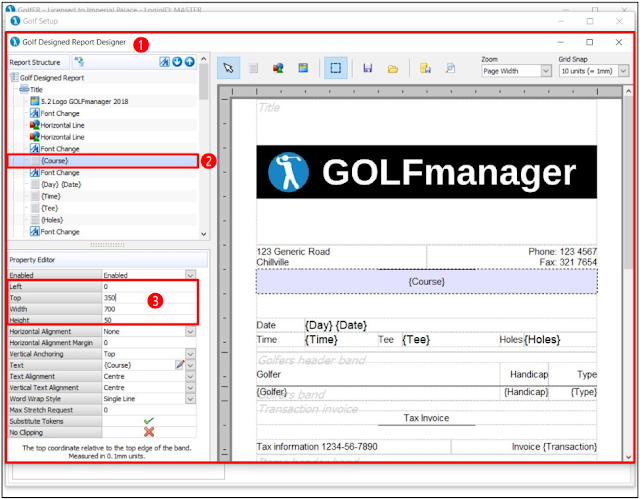The width and height of the screenshot is (640, 499).
Task: Pick the insert picture tool
Action: click(x=303, y=68)
